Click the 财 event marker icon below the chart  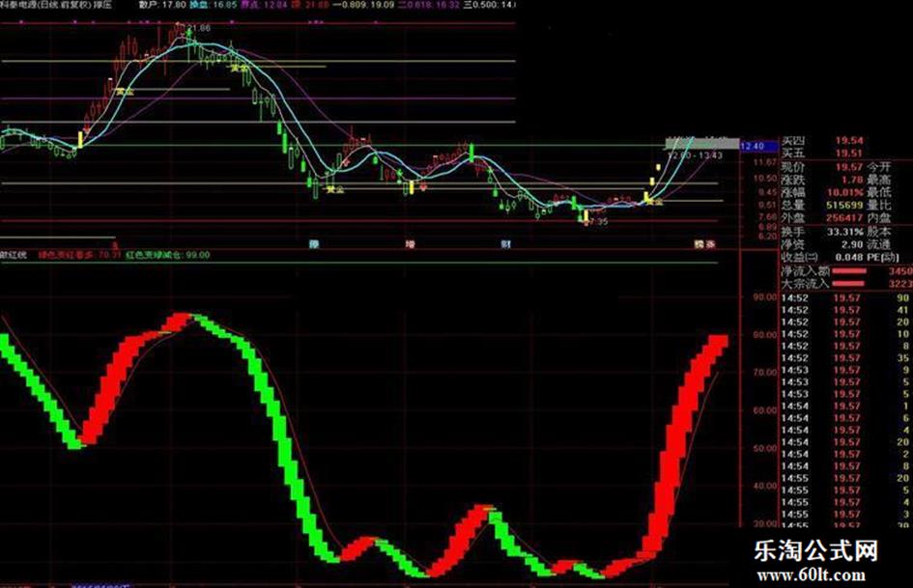pos(505,244)
